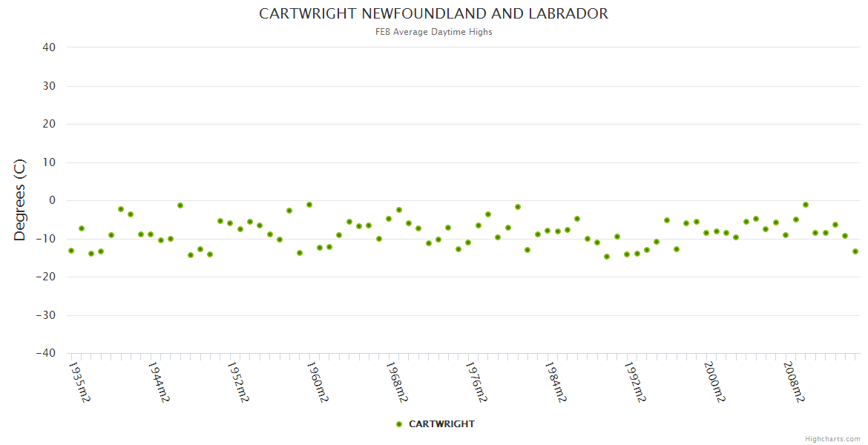
Task: Click the 1935m2 data point
Action: tap(71, 251)
